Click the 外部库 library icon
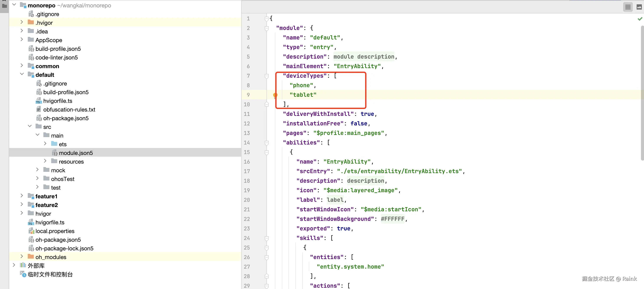This screenshot has width=644, height=289. click(23, 265)
